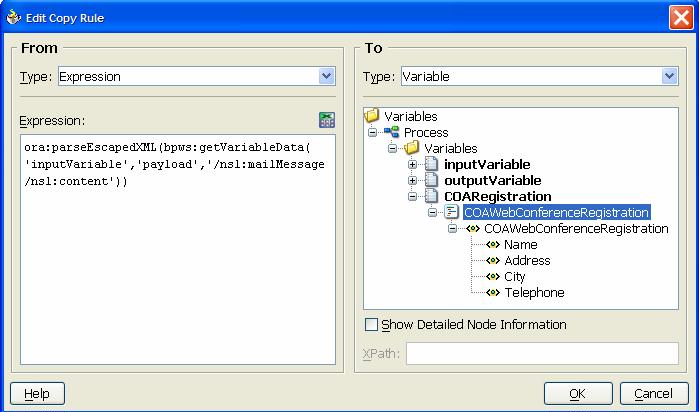Image resolution: width=699 pixels, height=412 pixels.
Task: Expand the inputVariable tree node
Action: (x=412, y=165)
